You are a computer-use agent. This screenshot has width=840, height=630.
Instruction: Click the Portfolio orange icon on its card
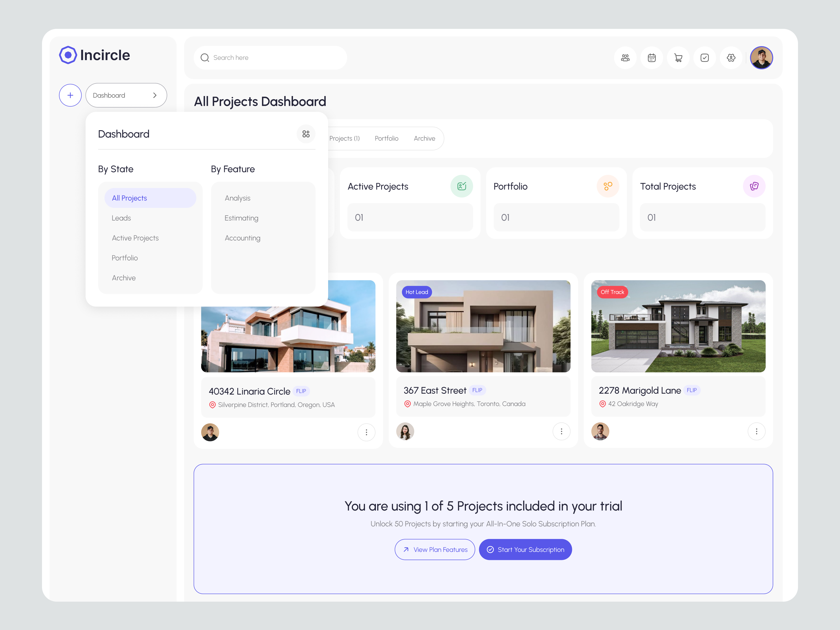608,186
